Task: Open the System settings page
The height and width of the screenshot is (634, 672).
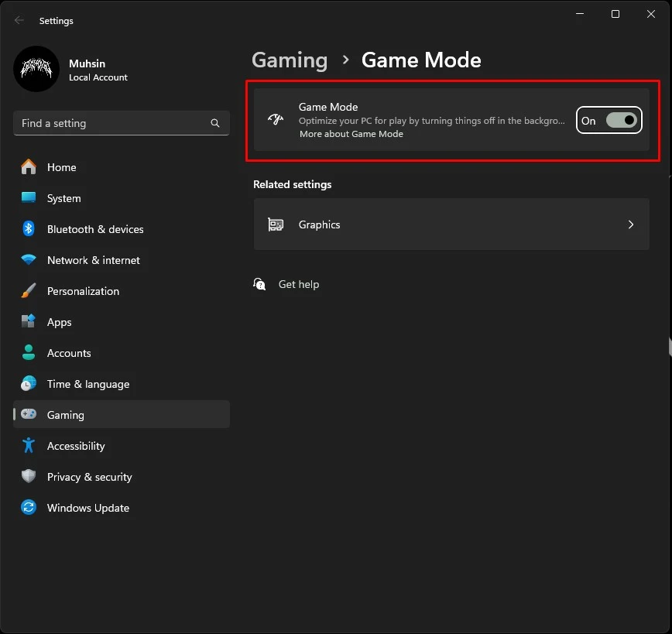Action: click(x=122, y=198)
